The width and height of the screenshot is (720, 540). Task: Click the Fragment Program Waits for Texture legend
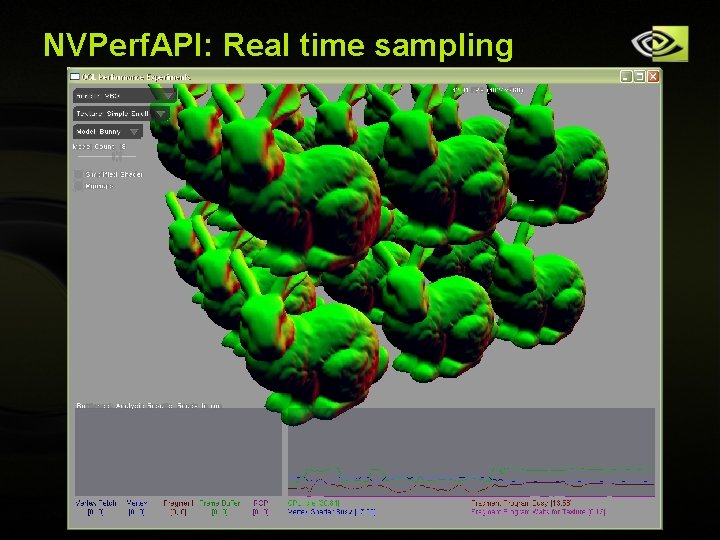click(538, 511)
